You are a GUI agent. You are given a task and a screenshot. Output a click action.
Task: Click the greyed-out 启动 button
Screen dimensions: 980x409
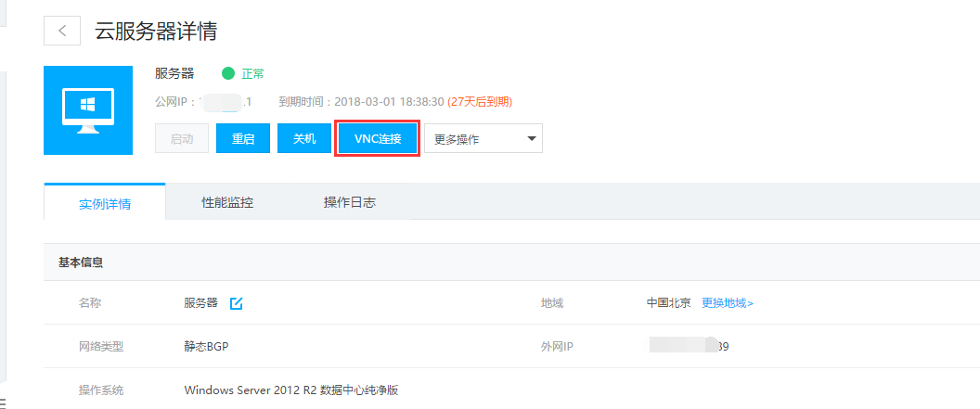click(x=182, y=139)
